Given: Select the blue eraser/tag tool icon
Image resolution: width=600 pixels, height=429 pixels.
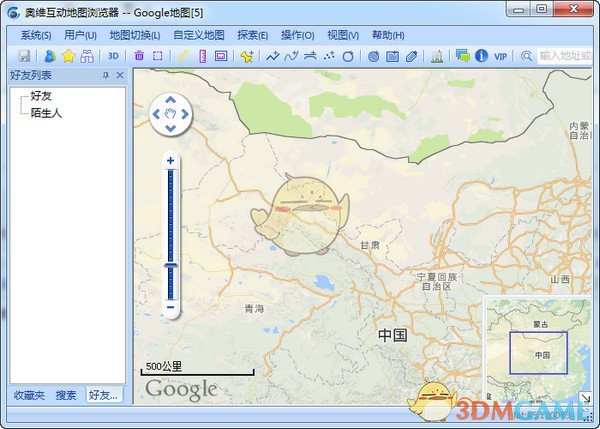Looking at the screenshot, I should (x=411, y=56).
